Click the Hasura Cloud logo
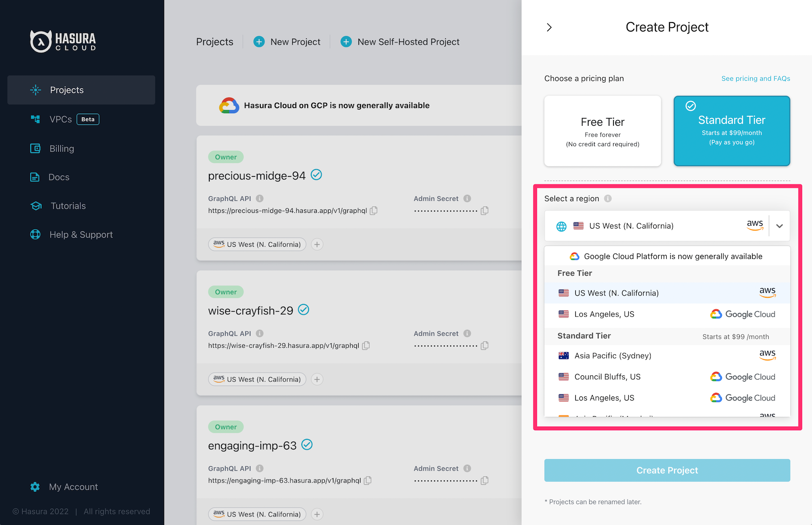812x525 pixels. click(x=62, y=41)
